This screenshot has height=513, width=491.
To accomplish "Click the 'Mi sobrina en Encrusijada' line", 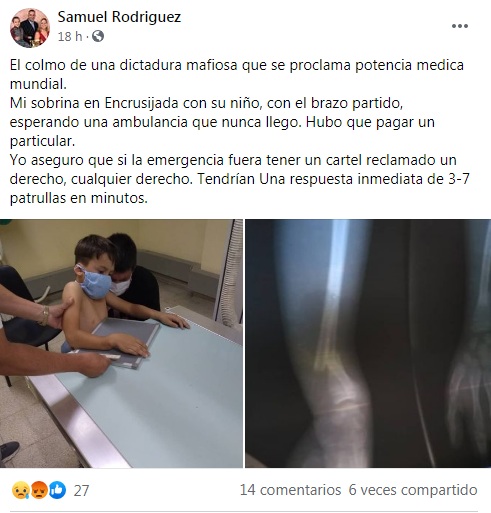I will [206, 103].
